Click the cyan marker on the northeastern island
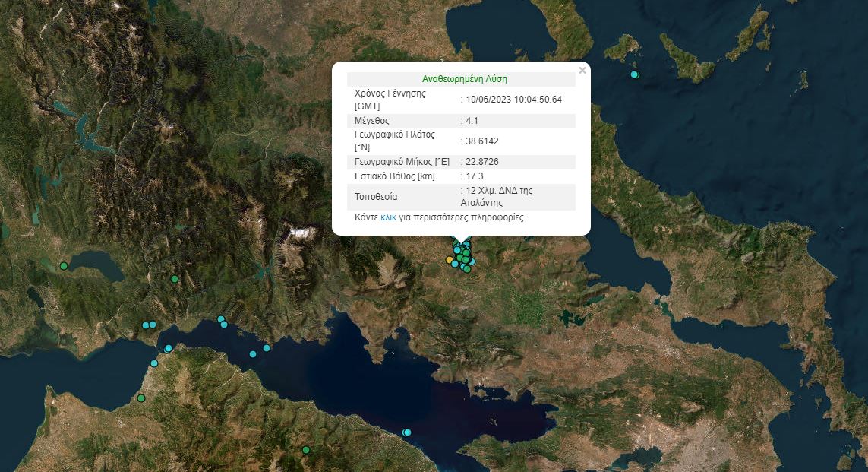 point(635,74)
